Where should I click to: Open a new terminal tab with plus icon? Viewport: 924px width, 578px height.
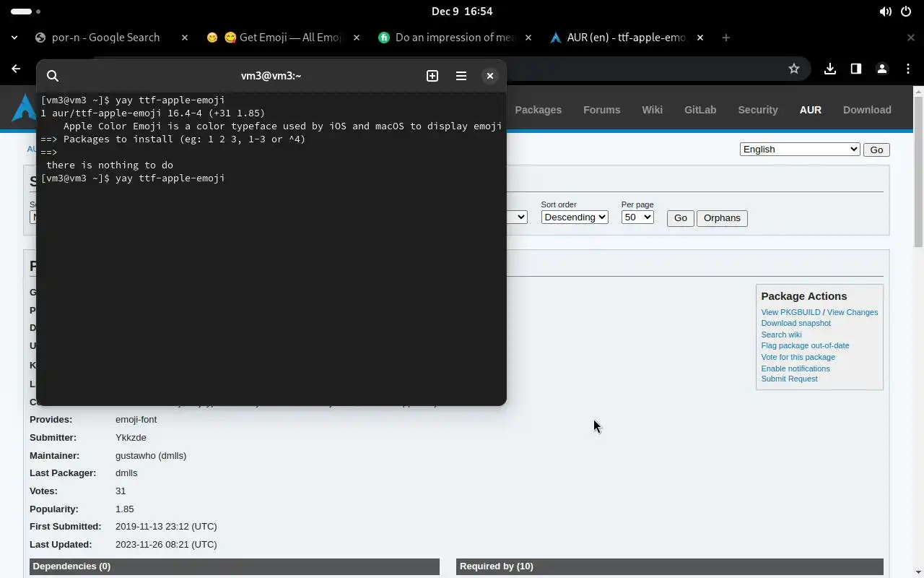432,76
